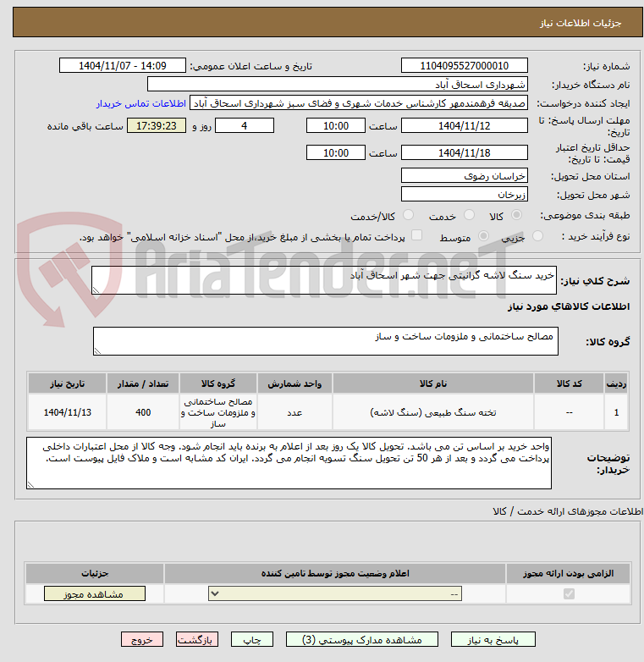644x662 pixels.
Task: Click the نام دستگاه خریدار field
Action: click(x=338, y=85)
